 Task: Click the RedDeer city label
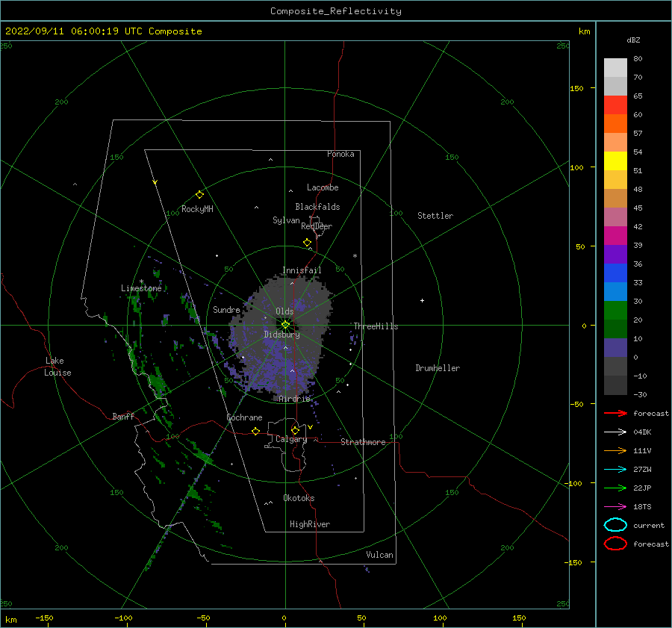pyautogui.click(x=317, y=226)
